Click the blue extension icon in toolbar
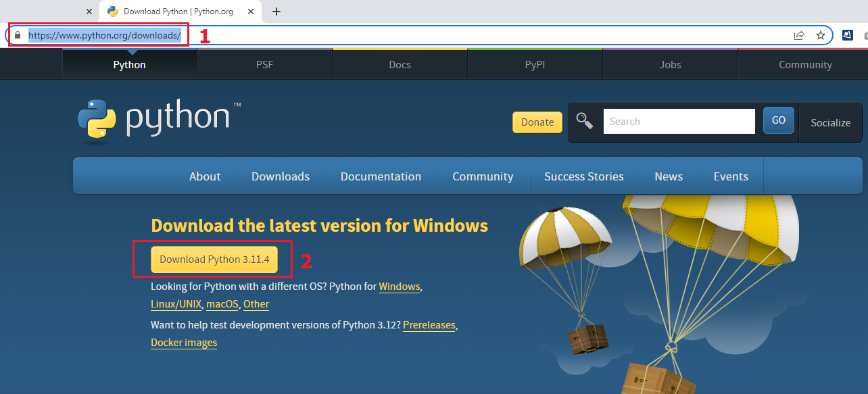Viewport: 868px width, 394px height. pos(848,35)
